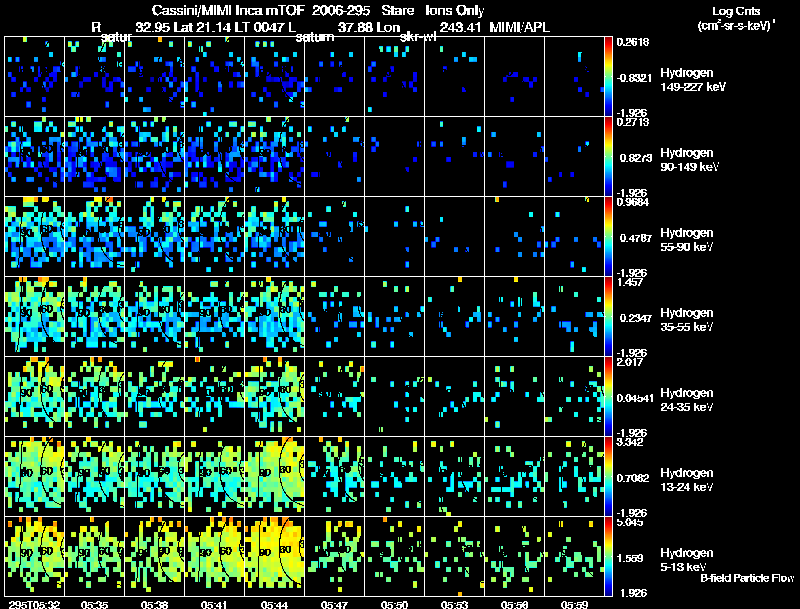Open the 5-13 keV image panel at 05:41
The width and height of the screenshot is (800, 609).
click(x=215, y=557)
